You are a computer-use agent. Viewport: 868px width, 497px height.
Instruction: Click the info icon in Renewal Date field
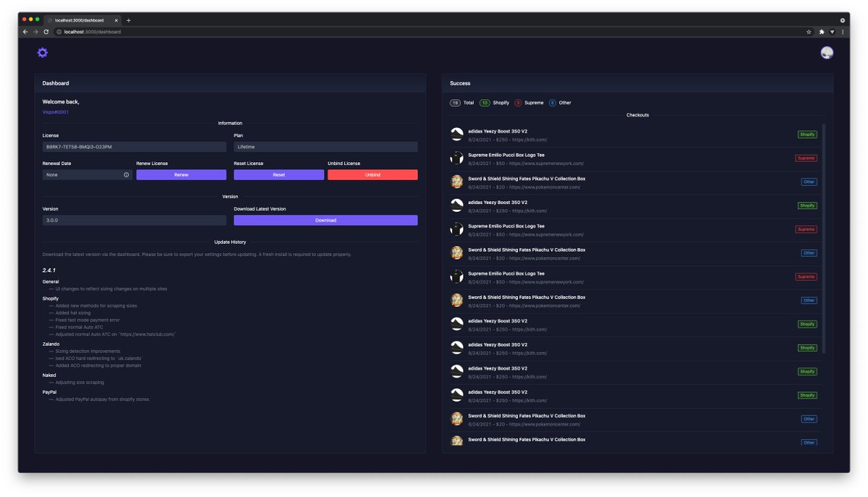(126, 175)
